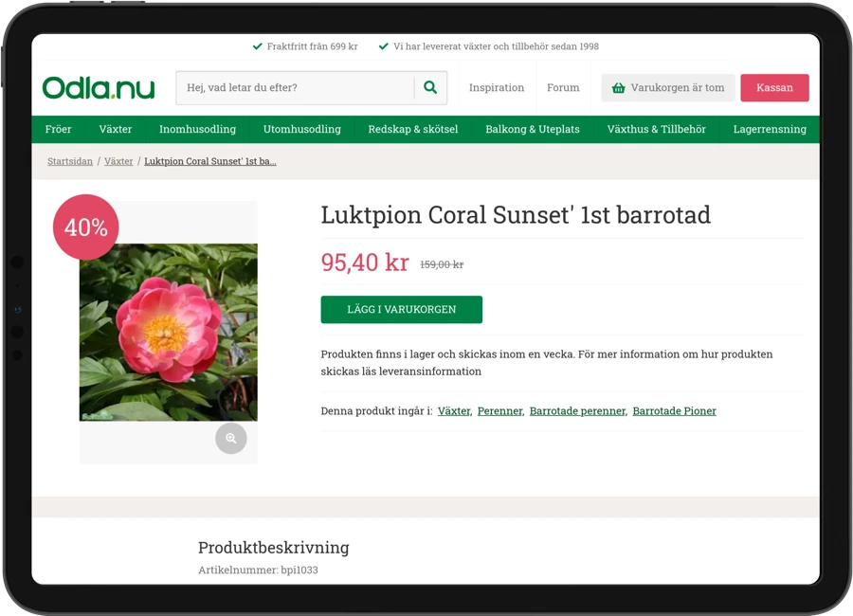Click the Odla.nu logo
This screenshot has height=616, width=853.
click(98, 88)
